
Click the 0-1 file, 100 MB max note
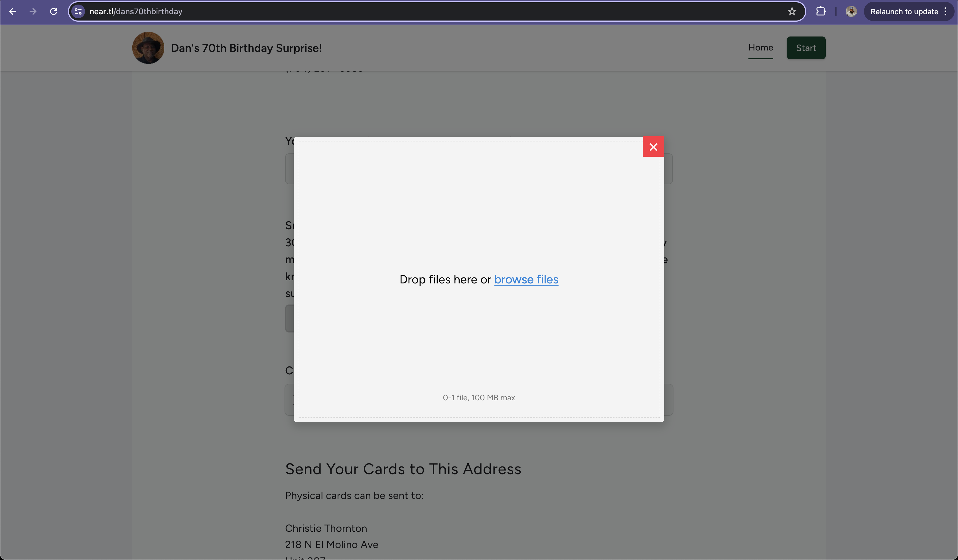coord(479,398)
